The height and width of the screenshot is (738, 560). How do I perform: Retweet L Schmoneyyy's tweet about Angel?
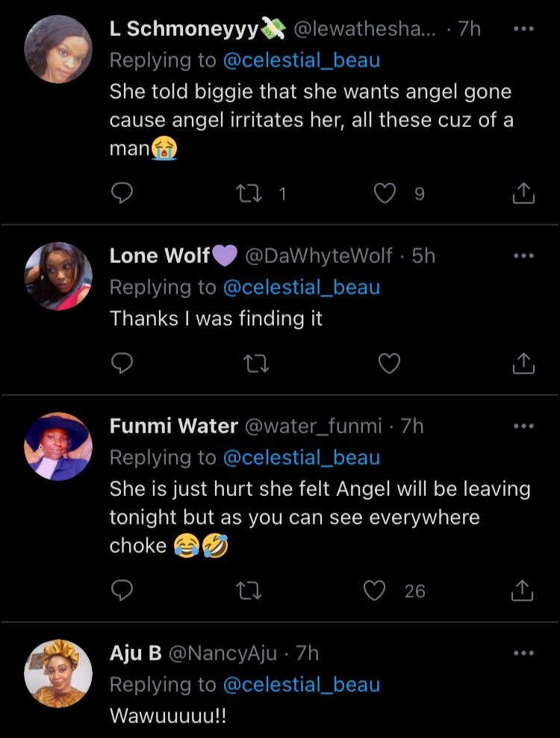(246, 194)
